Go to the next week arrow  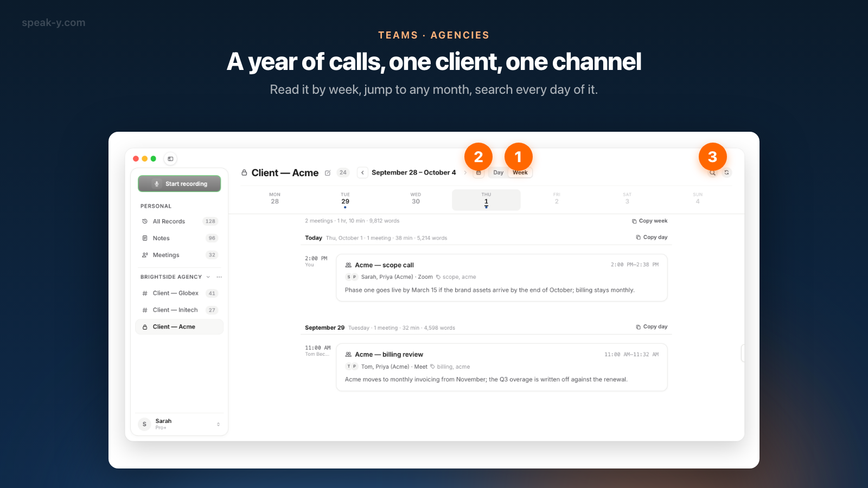[465, 172]
